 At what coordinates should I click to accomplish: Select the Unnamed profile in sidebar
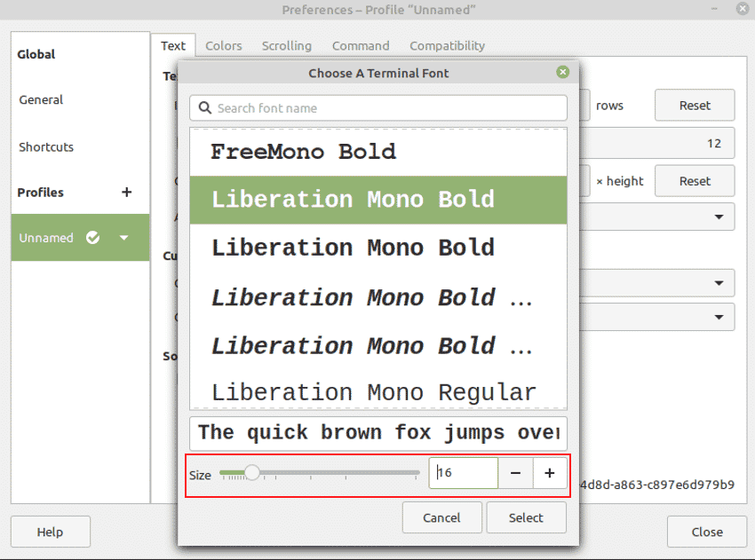point(81,238)
